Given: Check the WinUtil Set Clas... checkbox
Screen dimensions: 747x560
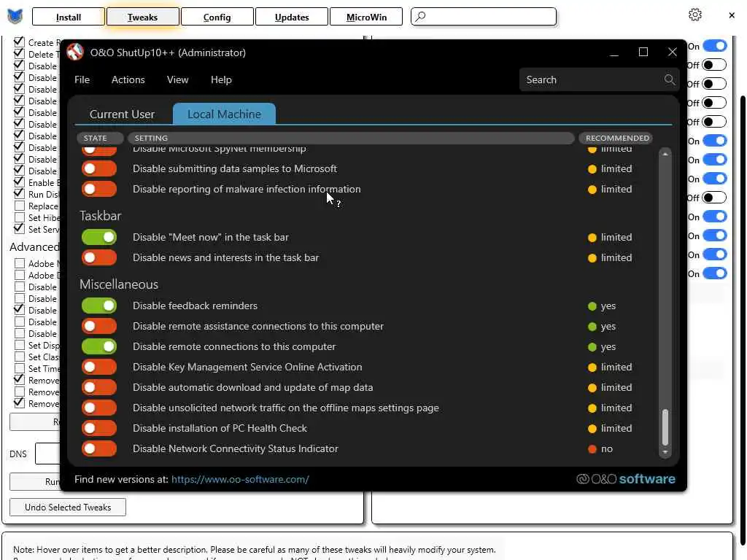Looking at the screenshot, I should coord(20,356).
